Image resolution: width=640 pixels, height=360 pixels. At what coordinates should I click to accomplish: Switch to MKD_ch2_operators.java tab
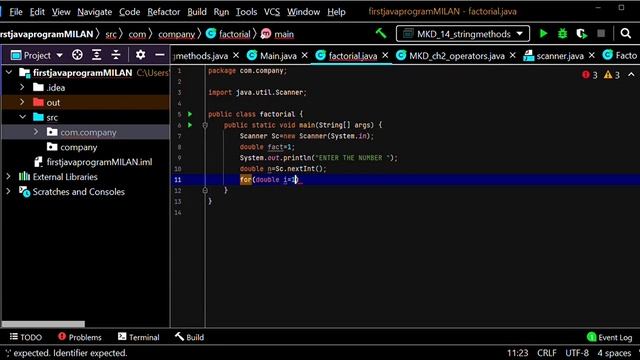coord(451,56)
